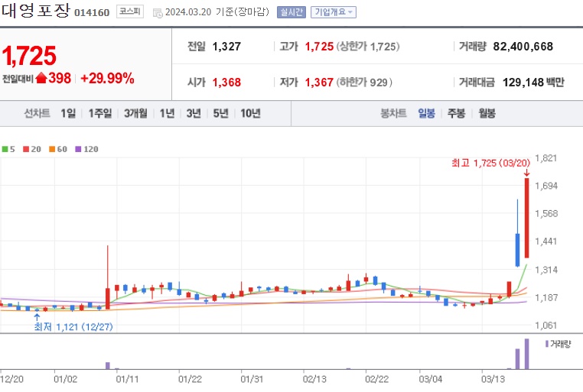Click the green 5-day average swatch
Image resolution: width=583 pixels, height=392 pixels.
tap(5, 149)
